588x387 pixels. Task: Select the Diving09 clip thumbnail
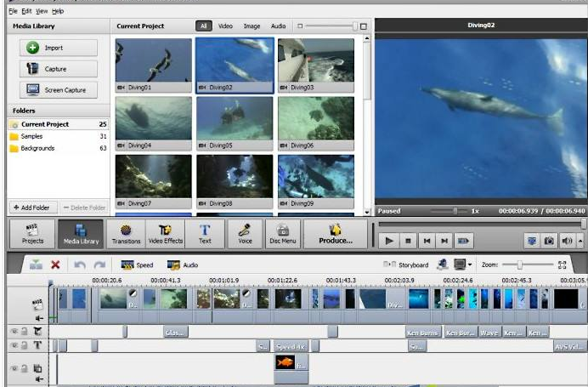316,182
